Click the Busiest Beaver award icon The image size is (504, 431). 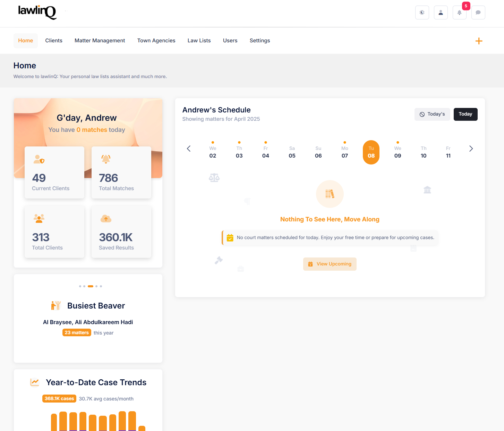point(55,305)
